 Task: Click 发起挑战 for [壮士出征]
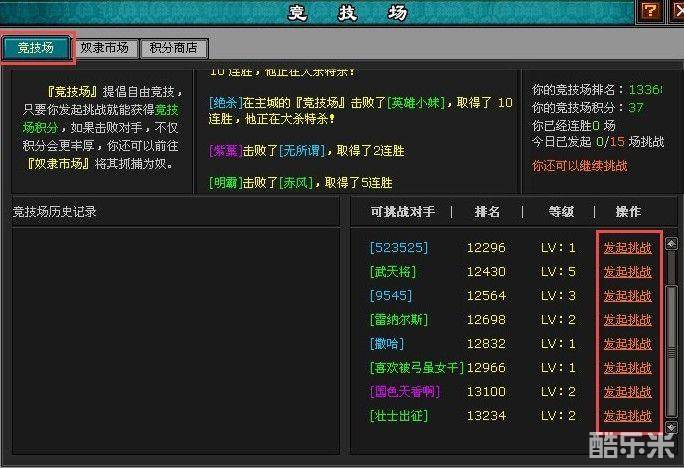627,416
